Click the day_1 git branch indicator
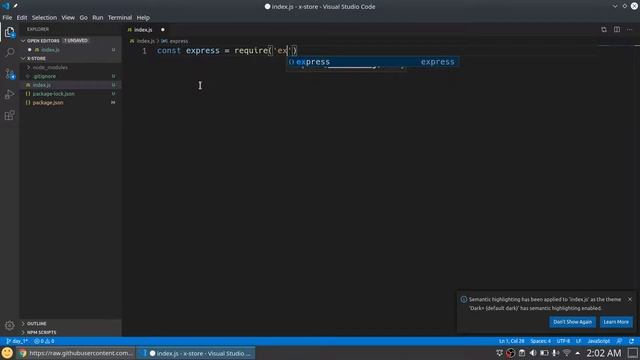640x360 pixels. coord(17,341)
